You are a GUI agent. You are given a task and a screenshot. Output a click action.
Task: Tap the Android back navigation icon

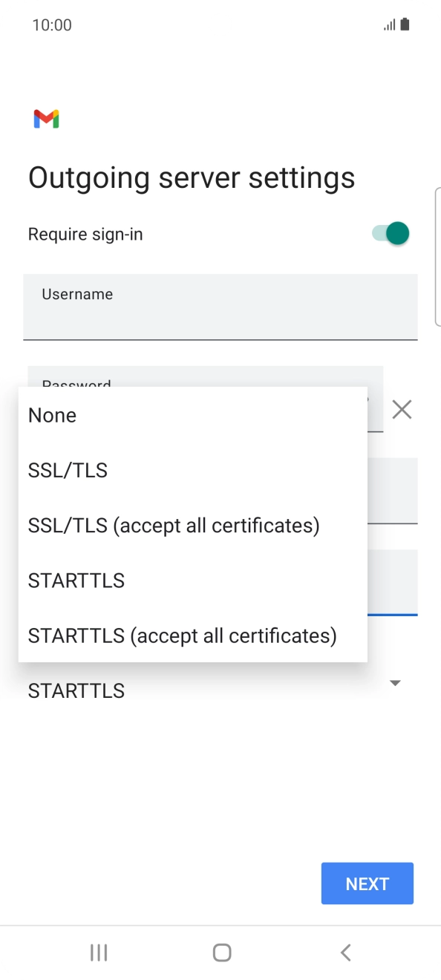345,953
